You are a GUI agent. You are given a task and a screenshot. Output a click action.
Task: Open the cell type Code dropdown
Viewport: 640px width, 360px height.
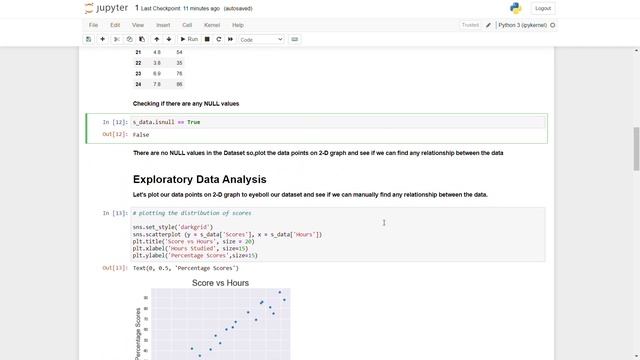coord(261,40)
